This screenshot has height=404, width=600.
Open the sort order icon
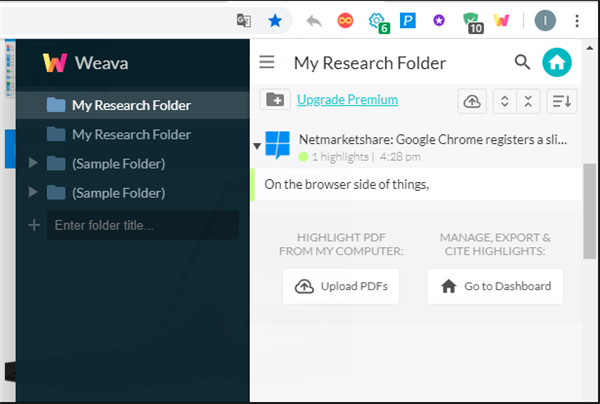pos(562,100)
